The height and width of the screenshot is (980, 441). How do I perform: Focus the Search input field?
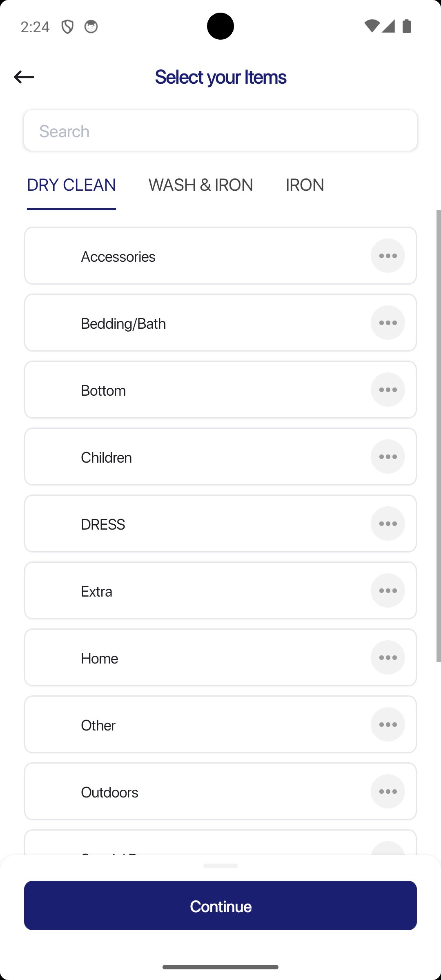[x=220, y=131]
